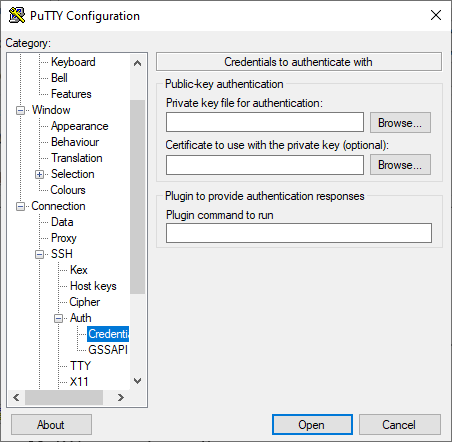Click the PuTTY icon in title bar
The width and height of the screenshot is (452, 442).
[17, 15]
